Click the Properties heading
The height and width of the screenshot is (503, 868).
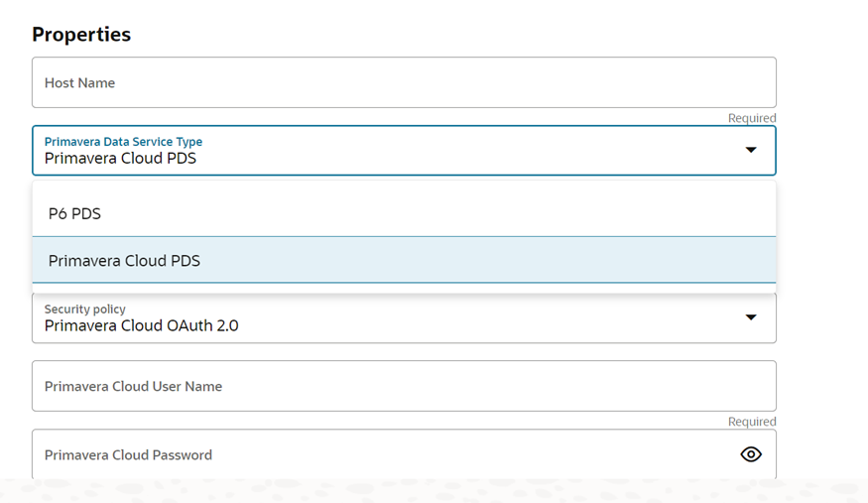[81, 35]
